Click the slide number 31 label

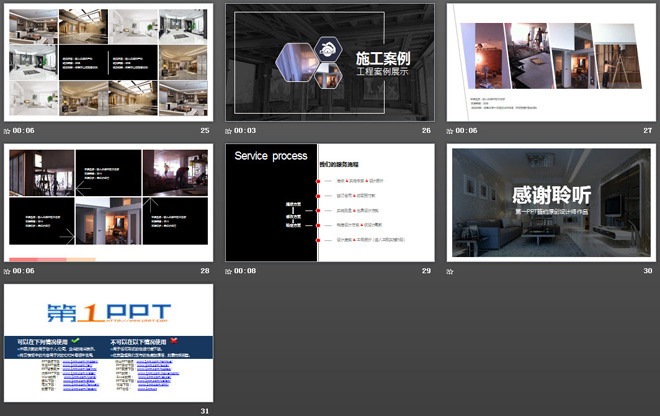pyautogui.click(x=206, y=411)
